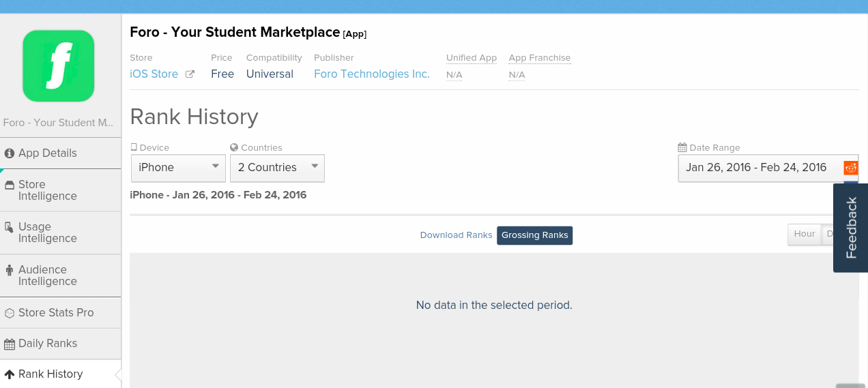Open the Date Range picker field
Viewport: 868px width, 388px height.
[756, 168]
